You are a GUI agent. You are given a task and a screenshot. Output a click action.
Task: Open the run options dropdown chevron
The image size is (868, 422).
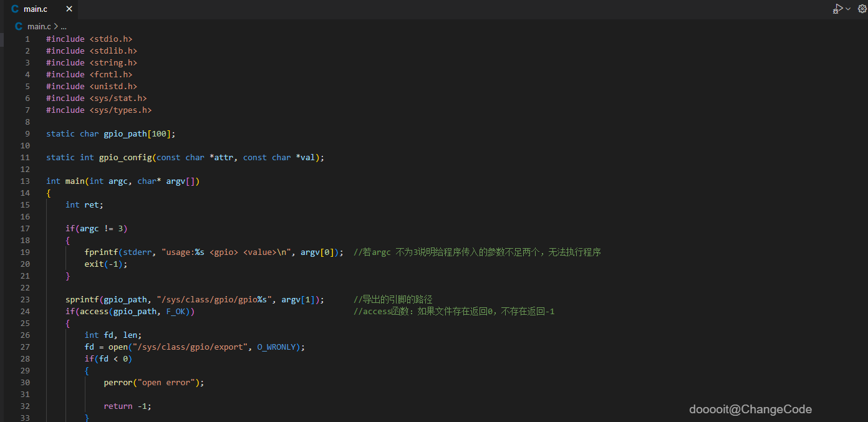point(848,9)
